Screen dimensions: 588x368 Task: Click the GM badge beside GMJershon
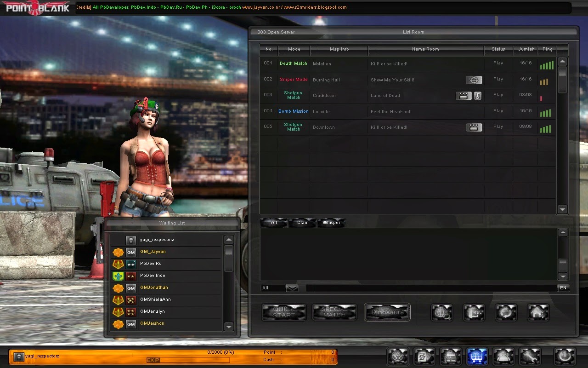pyautogui.click(x=131, y=324)
